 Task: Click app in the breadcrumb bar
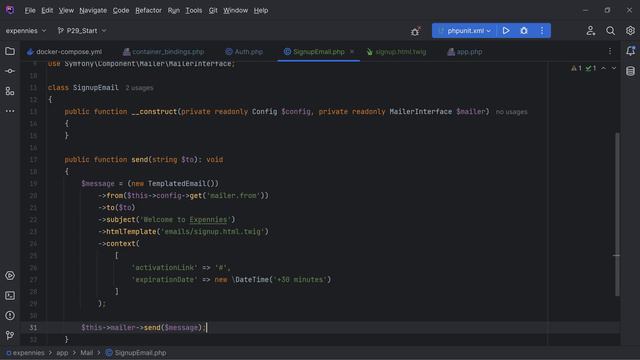62,353
